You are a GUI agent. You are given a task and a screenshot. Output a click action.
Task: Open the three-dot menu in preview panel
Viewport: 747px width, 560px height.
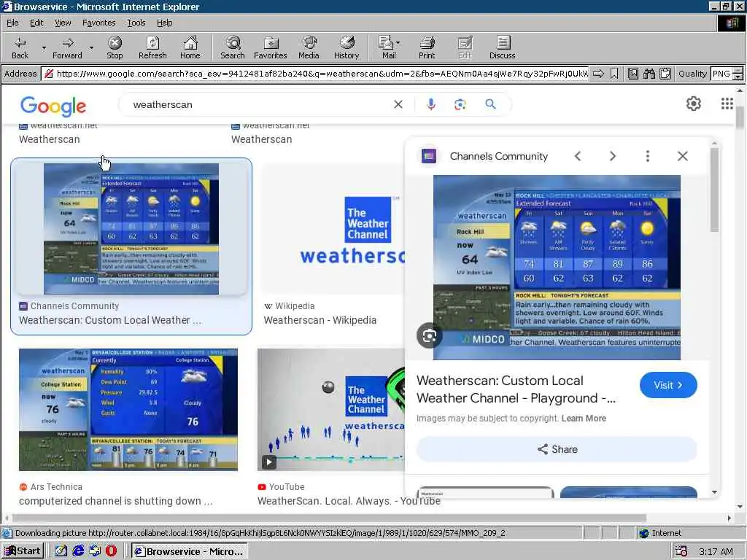648,156
